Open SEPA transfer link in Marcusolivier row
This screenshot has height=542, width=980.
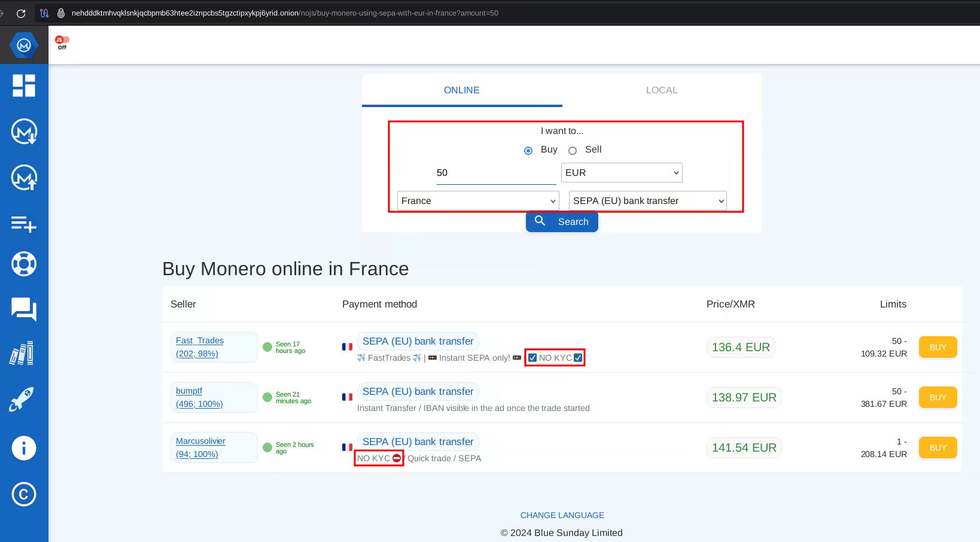click(x=418, y=441)
